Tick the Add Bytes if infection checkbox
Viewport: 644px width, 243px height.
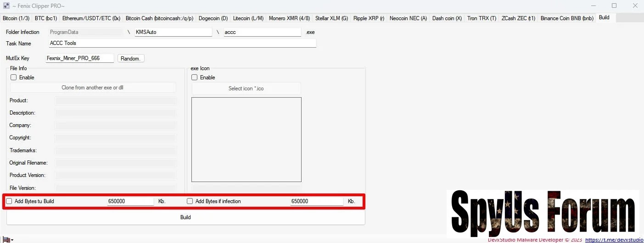coord(190,201)
